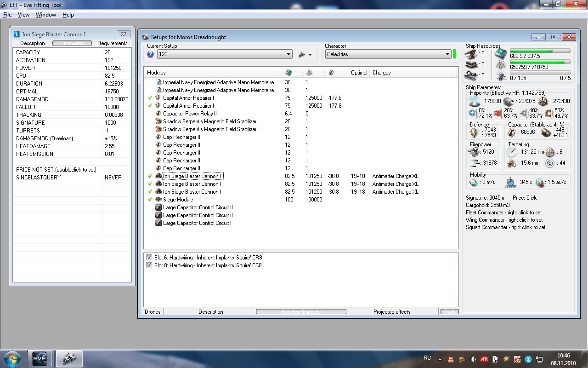Click the Optimal column header
The image size is (588, 368).
click(x=359, y=73)
